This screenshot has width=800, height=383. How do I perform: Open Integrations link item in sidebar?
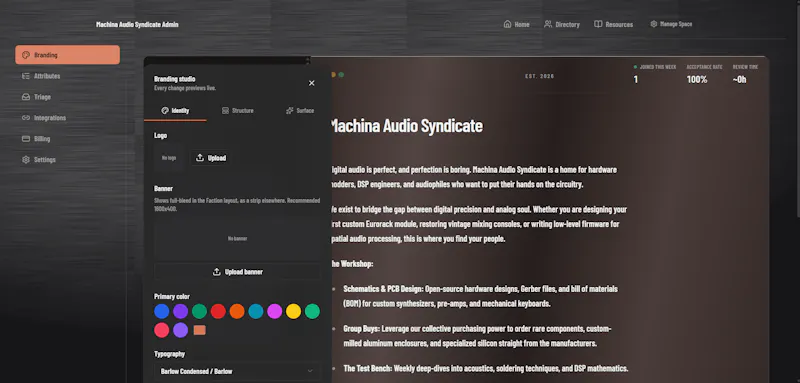[67, 118]
